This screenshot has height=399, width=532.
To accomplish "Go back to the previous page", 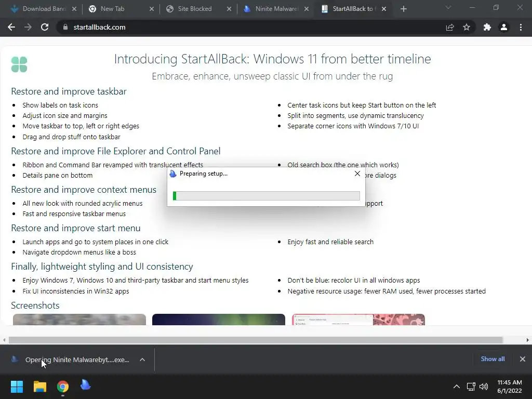I will pyautogui.click(x=11, y=27).
